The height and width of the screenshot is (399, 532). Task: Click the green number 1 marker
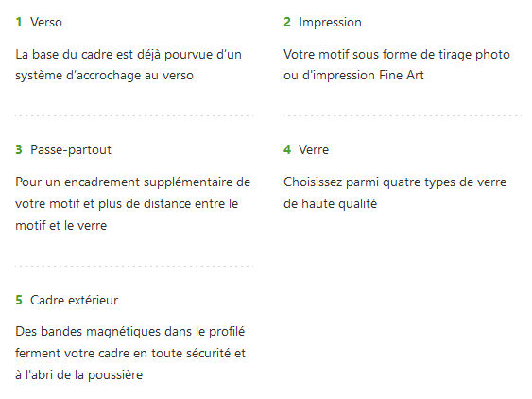coord(19,22)
